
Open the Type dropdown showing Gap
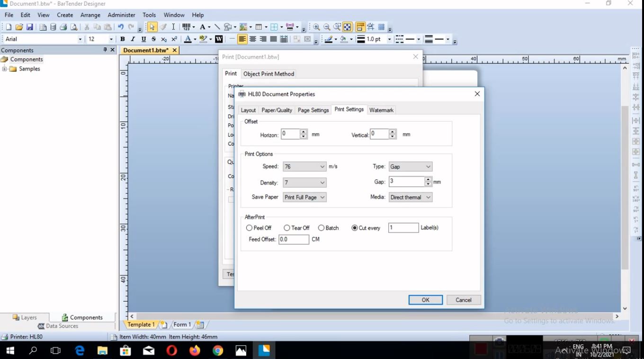pos(410,167)
